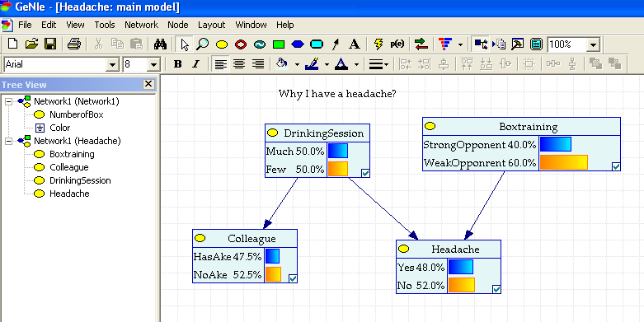The width and height of the screenshot is (644, 322).
Task: Select DrinkingSession in the tree view
Action: pos(80,180)
